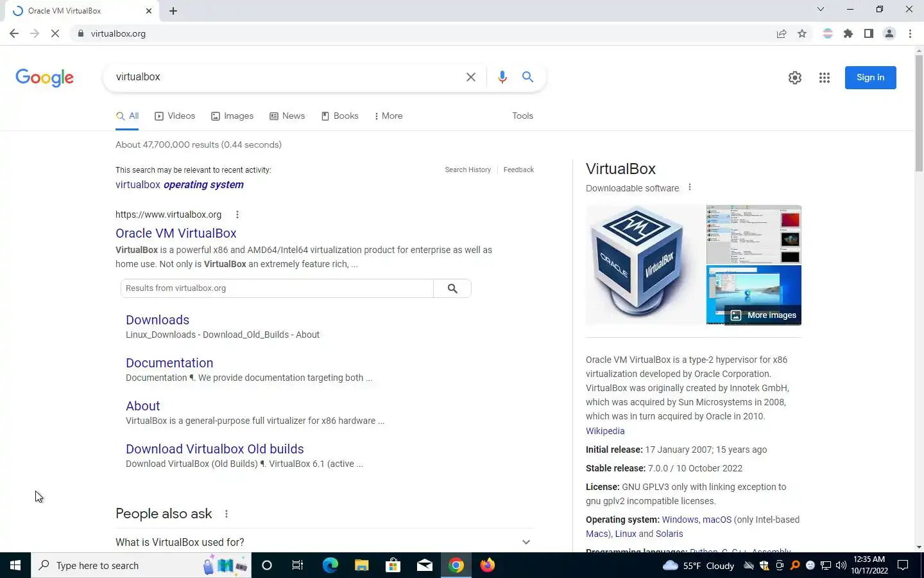
Task: Open the Chrome profile avatar
Action: click(889, 33)
